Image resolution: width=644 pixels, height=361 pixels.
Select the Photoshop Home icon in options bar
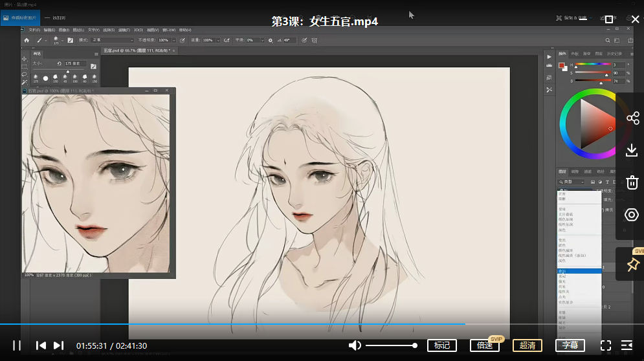coord(27,40)
